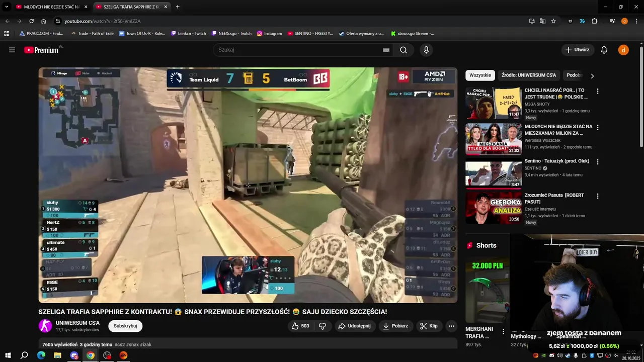Open the Chrome extensions puzzle menu

(x=595, y=21)
